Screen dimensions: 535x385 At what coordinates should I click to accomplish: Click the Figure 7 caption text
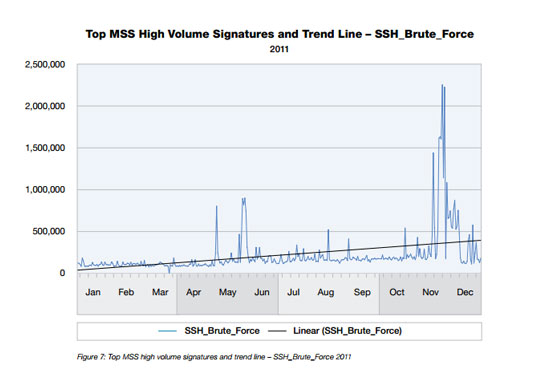point(214,357)
